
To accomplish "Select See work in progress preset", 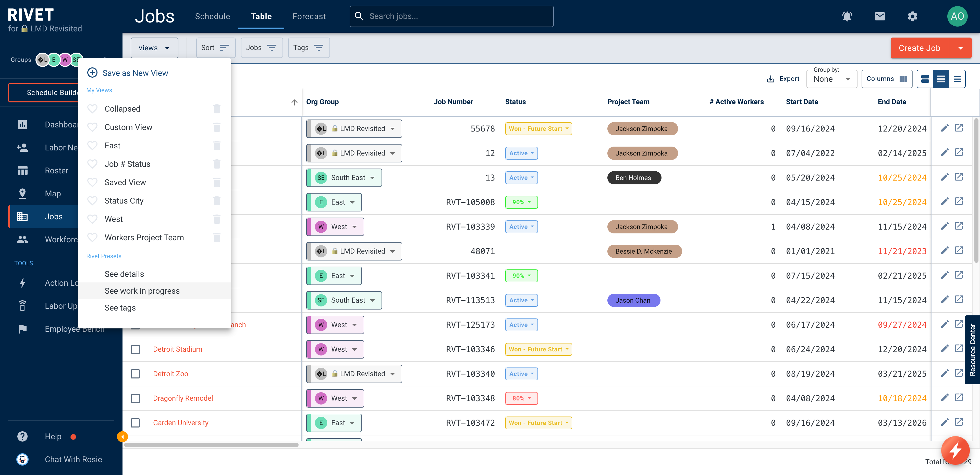I will 142,291.
